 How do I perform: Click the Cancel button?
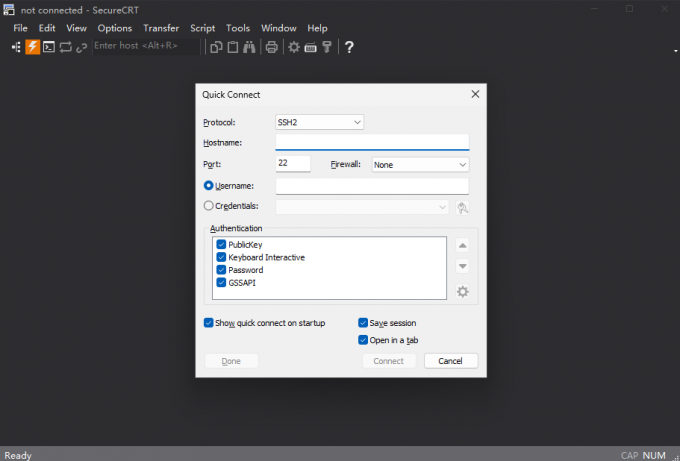point(451,361)
